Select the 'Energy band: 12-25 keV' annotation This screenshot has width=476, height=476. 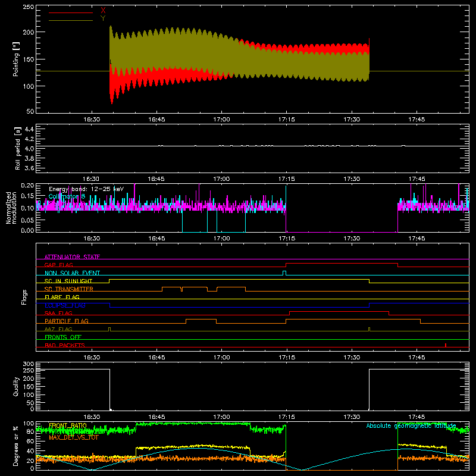(x=86, y=189)
